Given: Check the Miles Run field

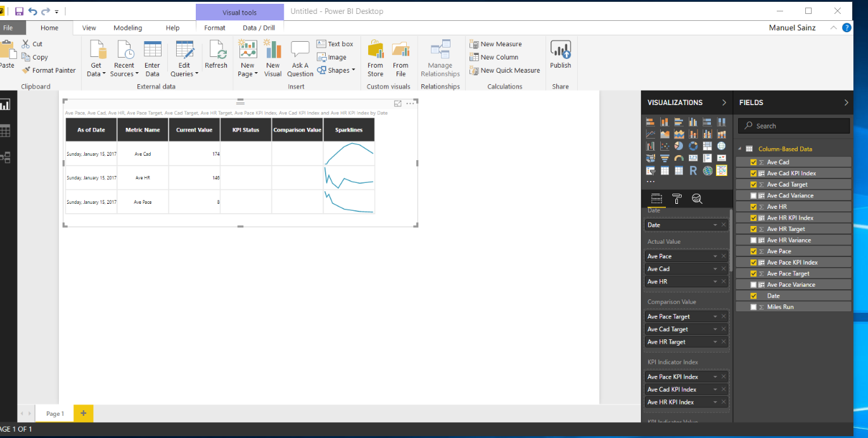Looking at the screenshot, I should [753, 307].
